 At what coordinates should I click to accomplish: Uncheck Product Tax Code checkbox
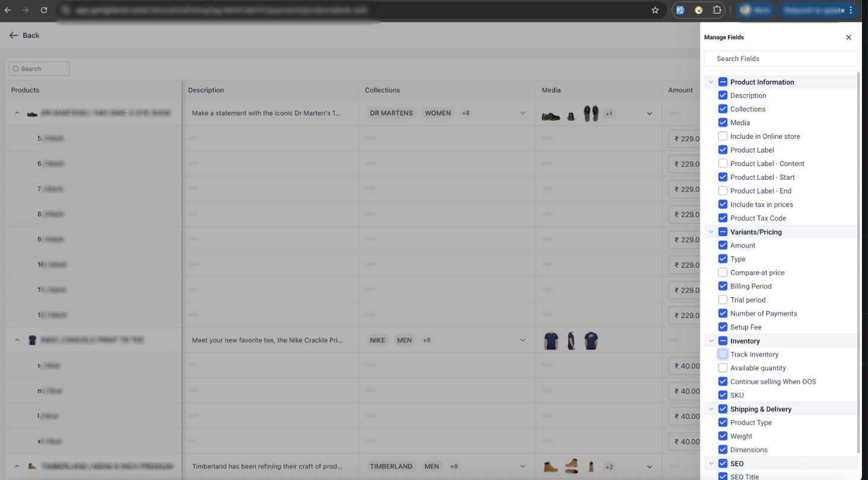point(723,218)
